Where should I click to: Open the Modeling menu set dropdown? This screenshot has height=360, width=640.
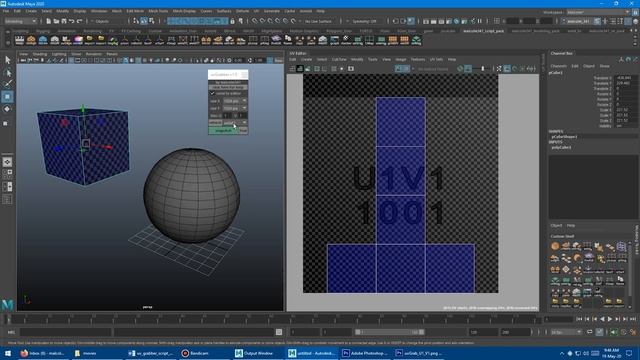[x=20, y=21]
